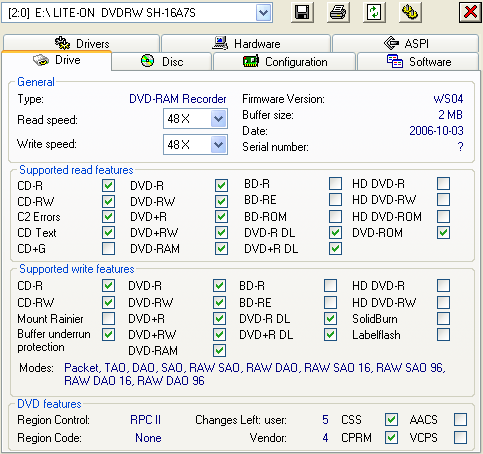Toggle the CSS checkbox
The width and height of the screenshot is (483, 454).
(x=391, y=420)
